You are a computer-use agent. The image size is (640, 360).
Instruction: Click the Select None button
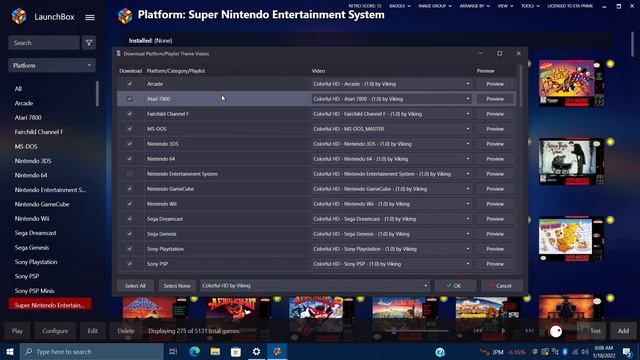point(177,286)
